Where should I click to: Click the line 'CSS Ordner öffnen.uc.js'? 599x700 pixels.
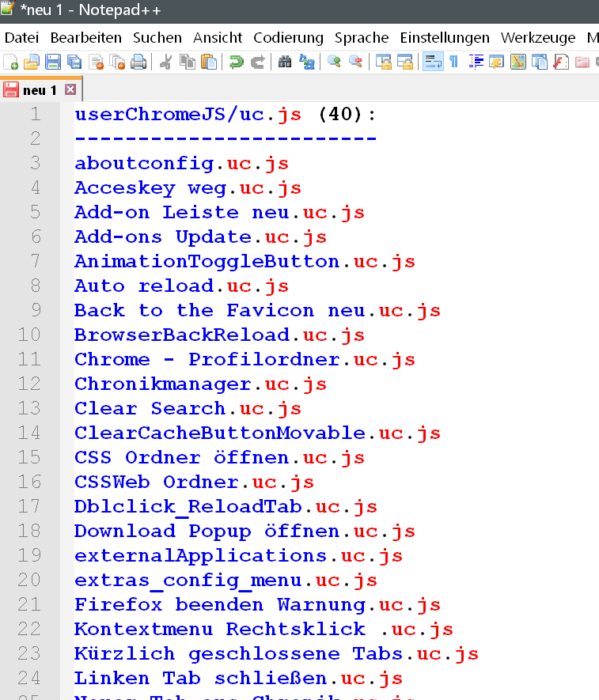pyautogui.click(x=219, y=458)
